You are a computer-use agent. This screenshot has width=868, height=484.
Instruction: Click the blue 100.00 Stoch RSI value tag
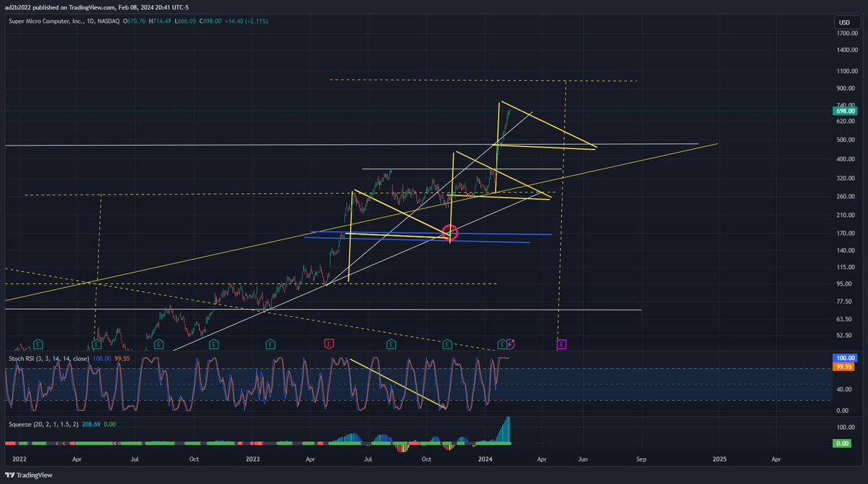point(846,359)
